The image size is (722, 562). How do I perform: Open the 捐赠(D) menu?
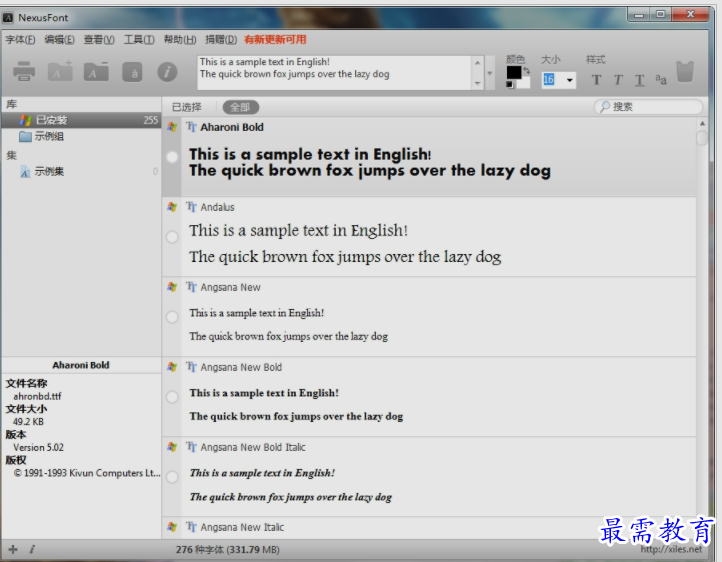[221, 40]
